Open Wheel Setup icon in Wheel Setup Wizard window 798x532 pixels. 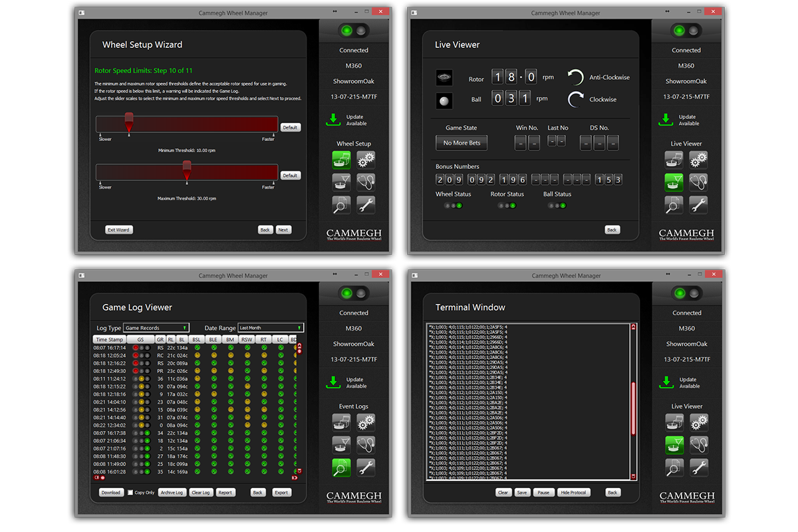pyautogui.click(x=342, y=160)
